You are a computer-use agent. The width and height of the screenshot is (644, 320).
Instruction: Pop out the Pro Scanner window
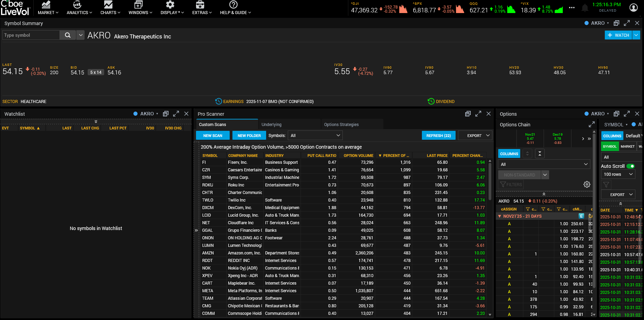pos(468,114)
